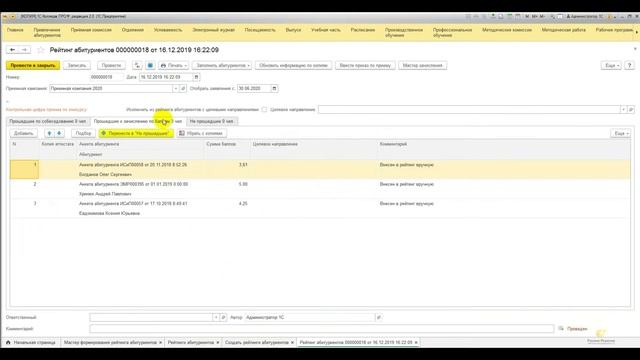Close the 'Мастер формирования рейтинга абитуриентов' tab

160,342
